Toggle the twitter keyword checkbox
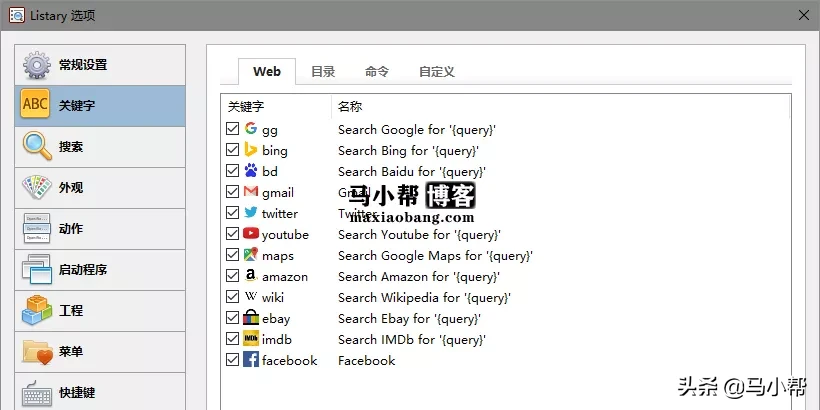 (x=232, y=213)
